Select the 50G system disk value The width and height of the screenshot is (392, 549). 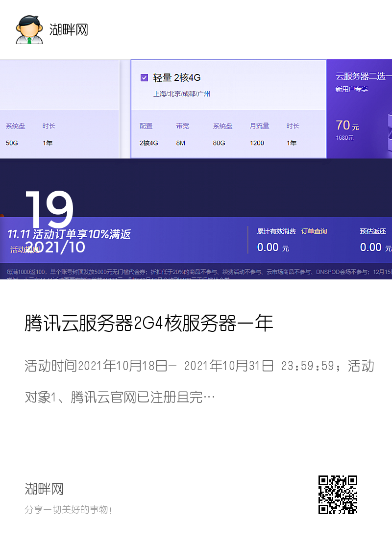12,143
